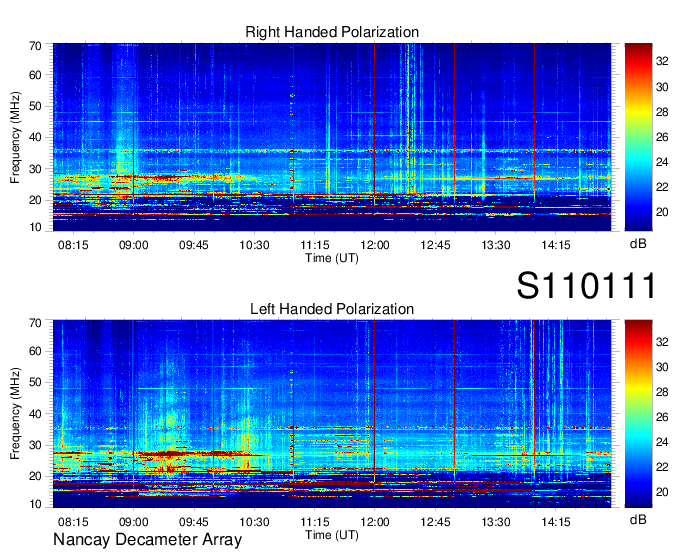Click the 'Right Handed Polarization' title
680x552 pixels.
click(x=332, y=32)
